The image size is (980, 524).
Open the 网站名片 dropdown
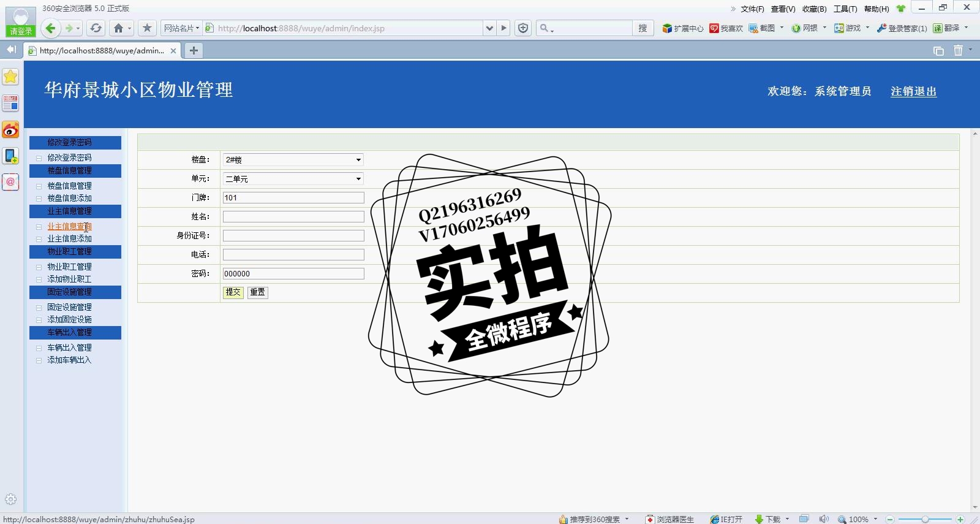tap(181, 28)
